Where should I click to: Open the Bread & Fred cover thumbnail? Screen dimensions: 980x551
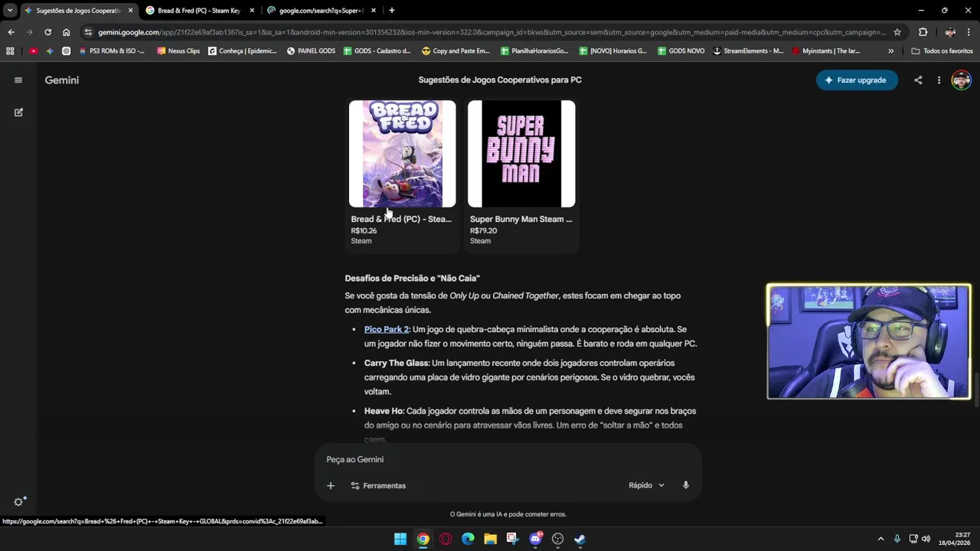pyautogui.click(x=402, y=154)
